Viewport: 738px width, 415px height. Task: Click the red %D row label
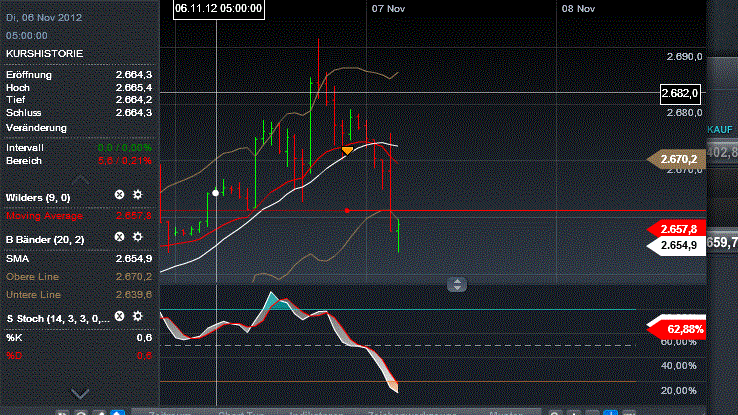click(x=14, y=355)
